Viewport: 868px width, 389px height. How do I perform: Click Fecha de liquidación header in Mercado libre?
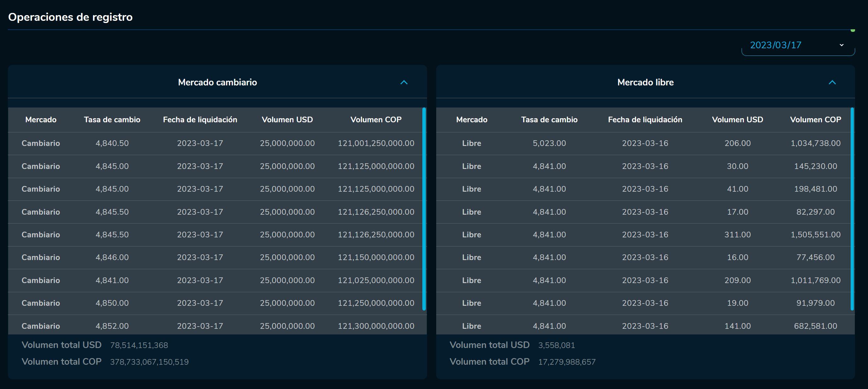[645, 120]
